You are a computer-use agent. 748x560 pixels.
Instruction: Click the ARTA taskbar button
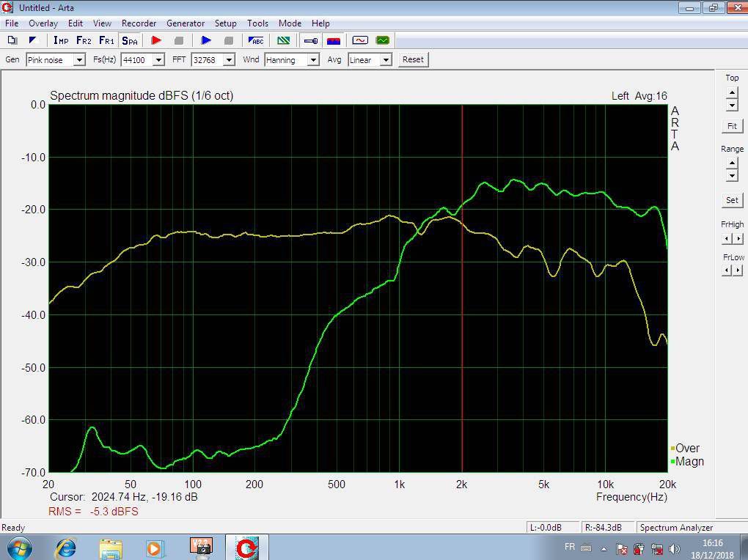coord(246,548)
